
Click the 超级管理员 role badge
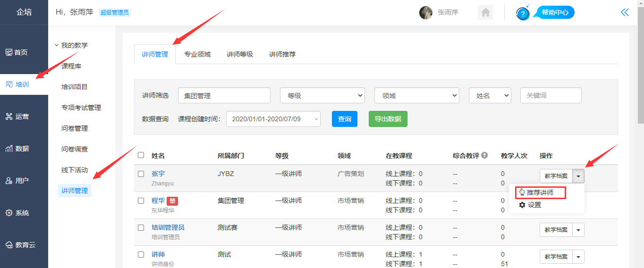115,12
